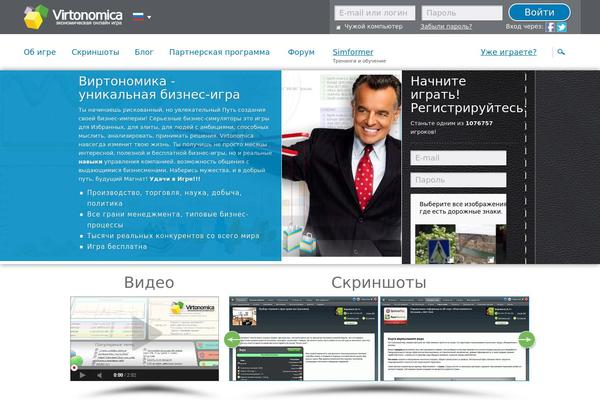Viewport: 600px width, 400px height.
Task: Open the language flag dropdown
Action: coord(142,16)
